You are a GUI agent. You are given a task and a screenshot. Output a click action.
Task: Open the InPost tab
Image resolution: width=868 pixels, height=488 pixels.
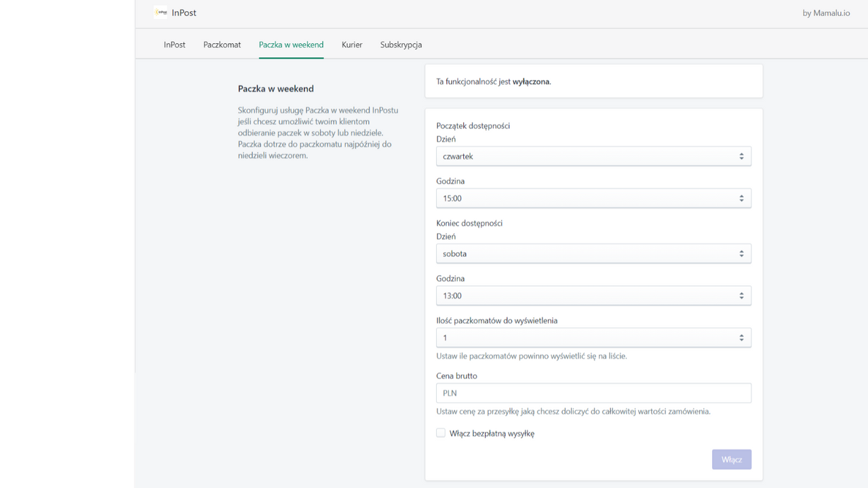(174, 45)
